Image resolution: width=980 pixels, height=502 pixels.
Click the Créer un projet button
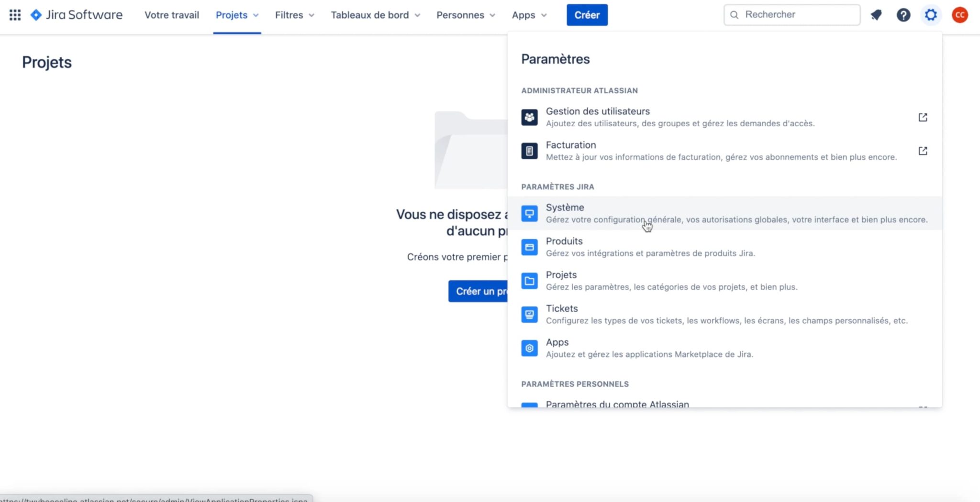pos(479,291)
